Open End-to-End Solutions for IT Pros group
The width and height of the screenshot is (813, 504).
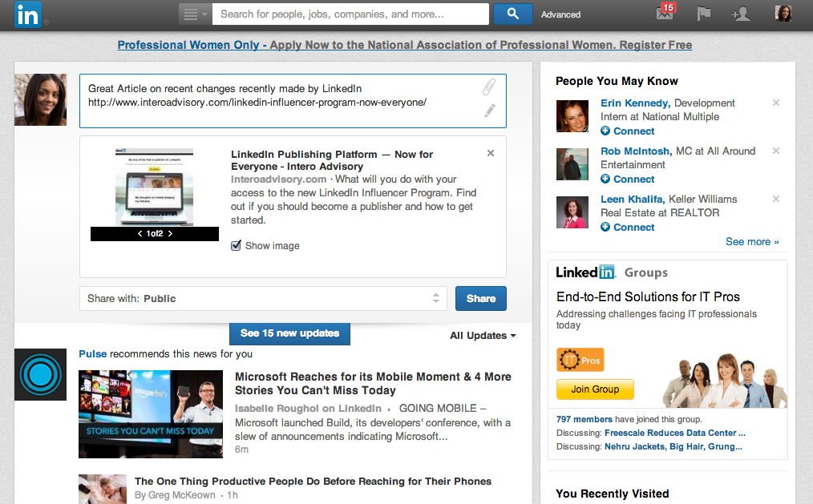(x=648, y=296)
